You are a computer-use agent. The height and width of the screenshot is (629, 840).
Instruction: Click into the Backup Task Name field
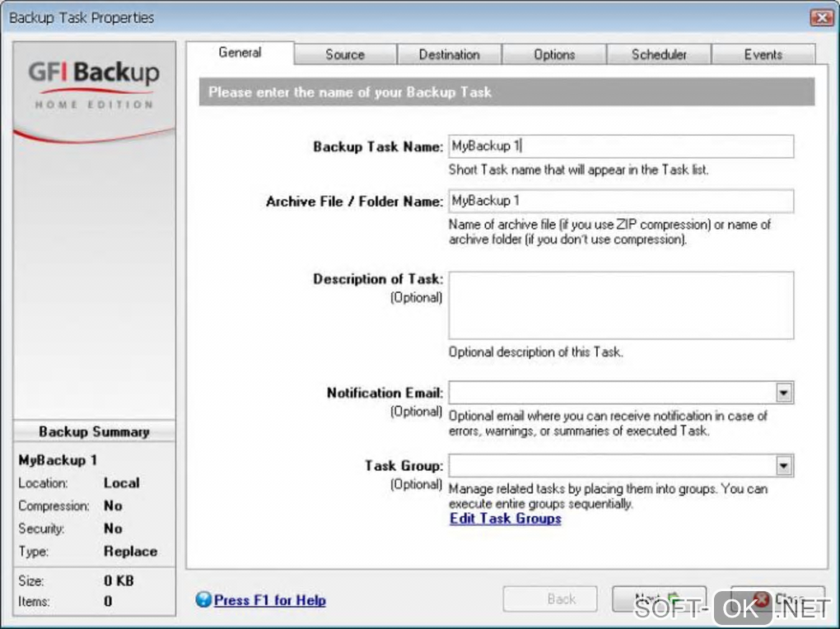click(621, 147)
